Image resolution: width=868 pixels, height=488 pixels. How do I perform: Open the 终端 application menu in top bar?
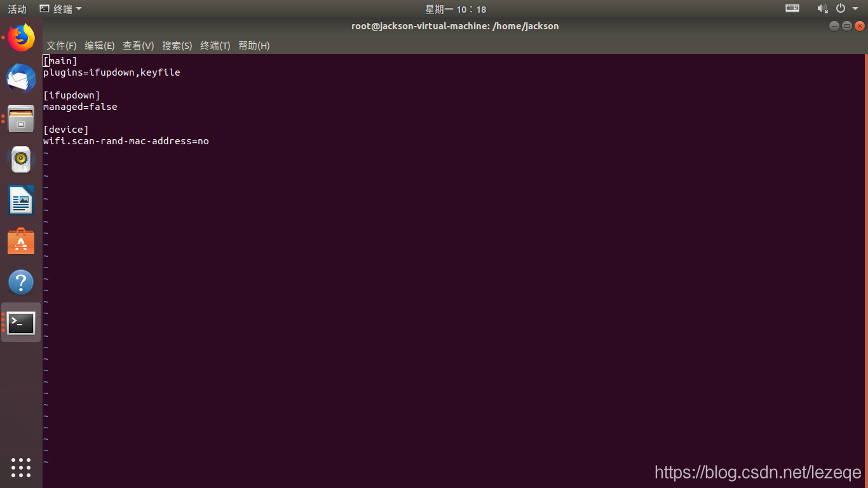click(60, 8)
